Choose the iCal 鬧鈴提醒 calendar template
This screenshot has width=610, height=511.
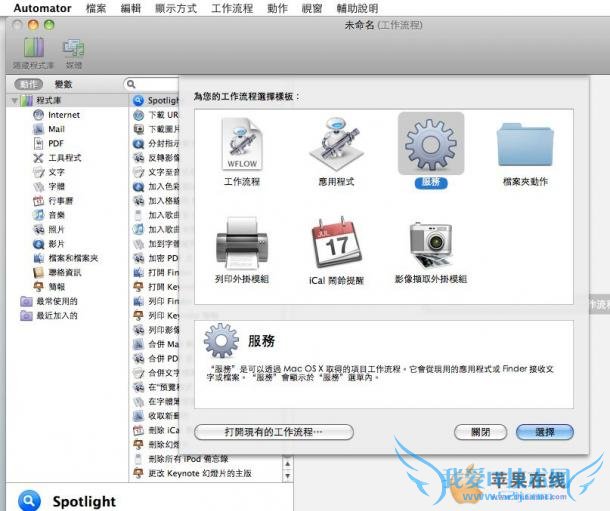[336, 243]
